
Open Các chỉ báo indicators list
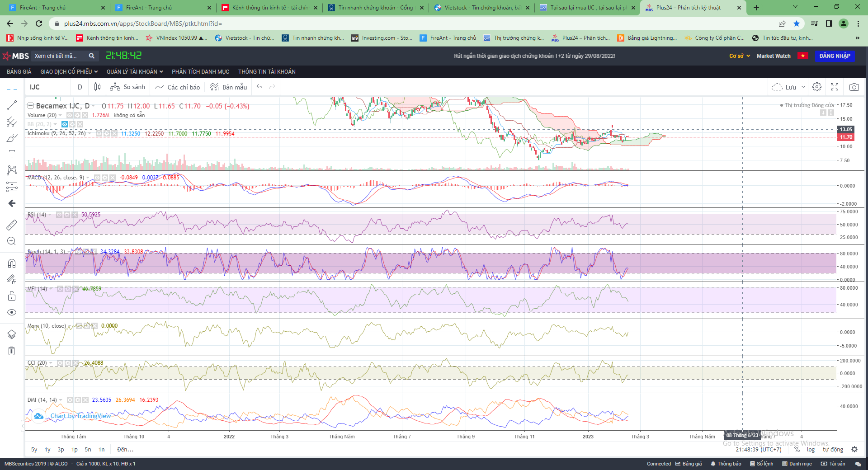tap(177, 87)
